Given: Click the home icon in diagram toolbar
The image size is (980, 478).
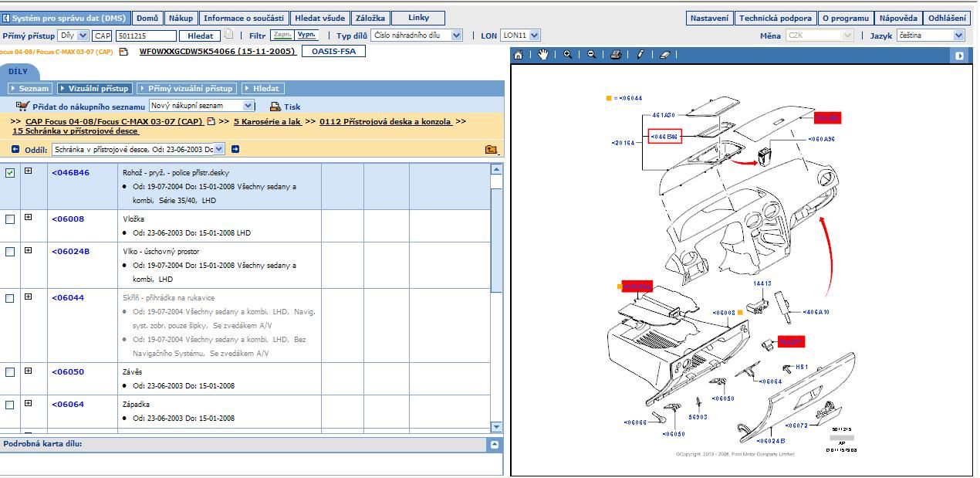Looking at the screenshot, I should [519, 55].
